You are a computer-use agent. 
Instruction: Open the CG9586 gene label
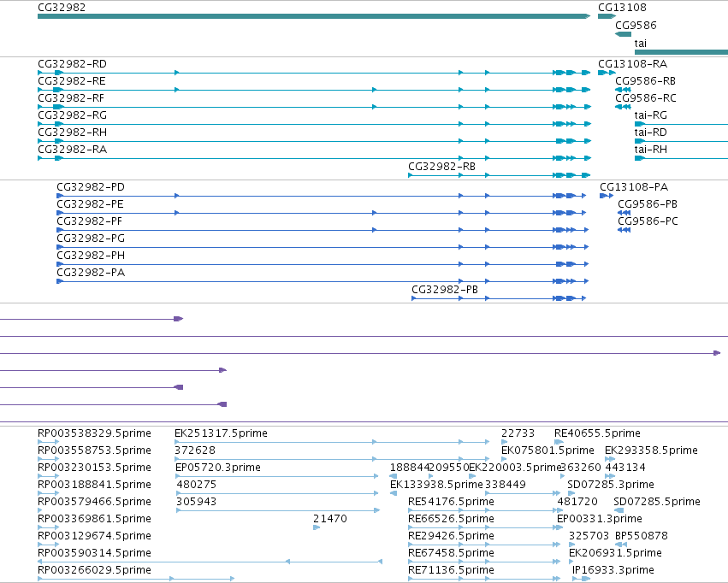636,26
